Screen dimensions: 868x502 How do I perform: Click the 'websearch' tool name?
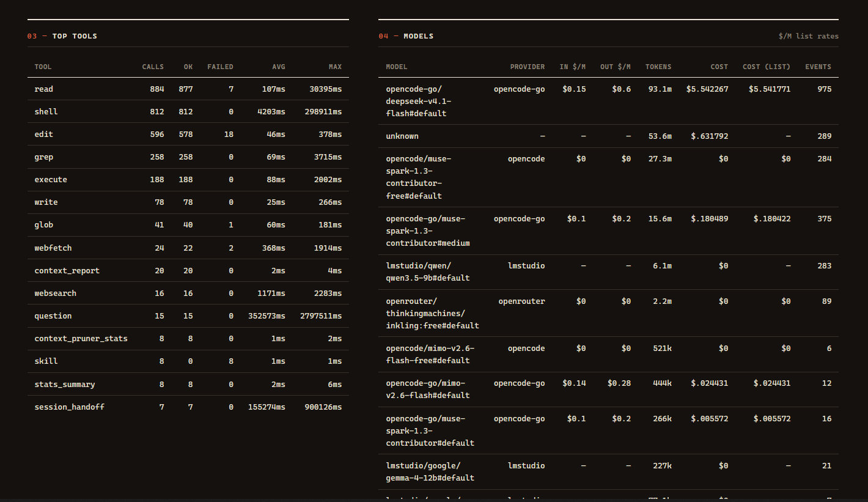[56, 293]
